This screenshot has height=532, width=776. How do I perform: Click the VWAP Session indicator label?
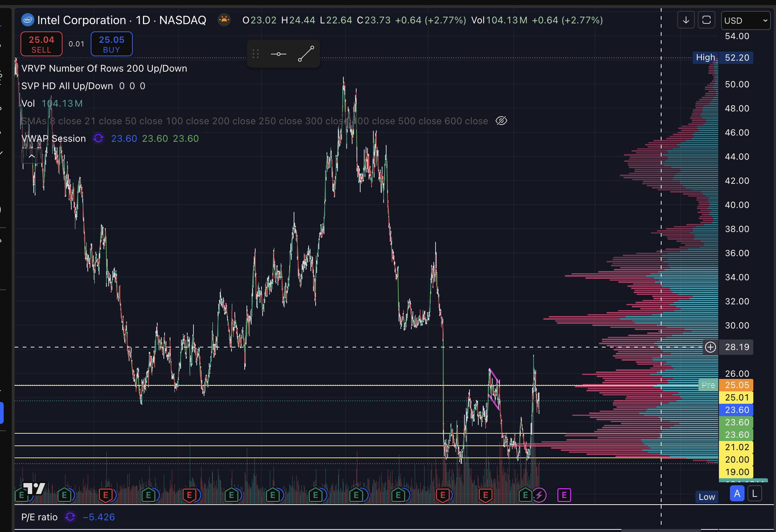click(53, 138)
